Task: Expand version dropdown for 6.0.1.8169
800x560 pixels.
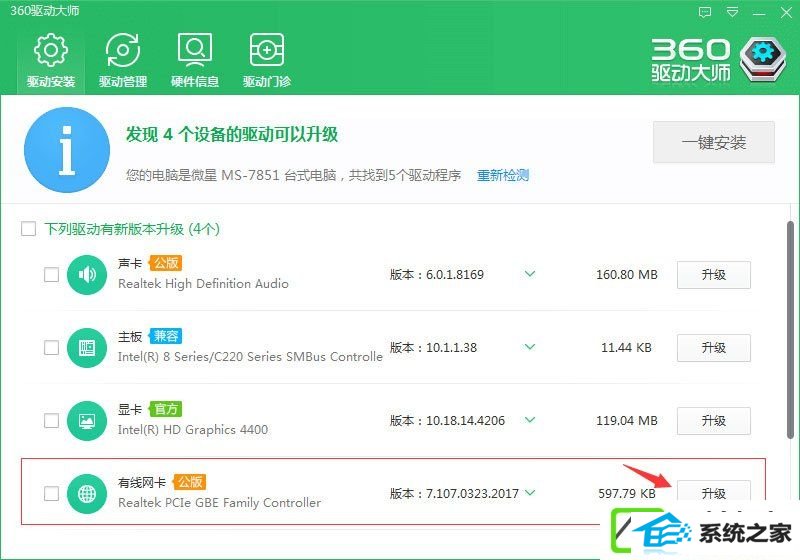Action: coord(530,274)
